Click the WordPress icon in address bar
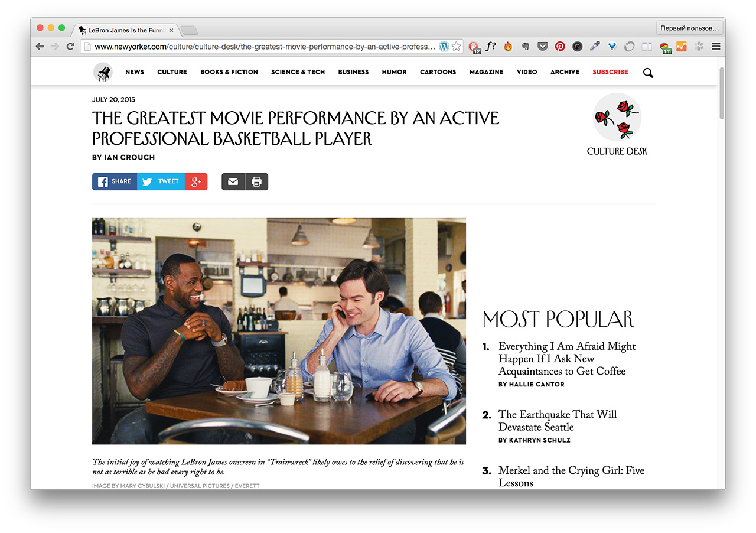 (444, 46)
